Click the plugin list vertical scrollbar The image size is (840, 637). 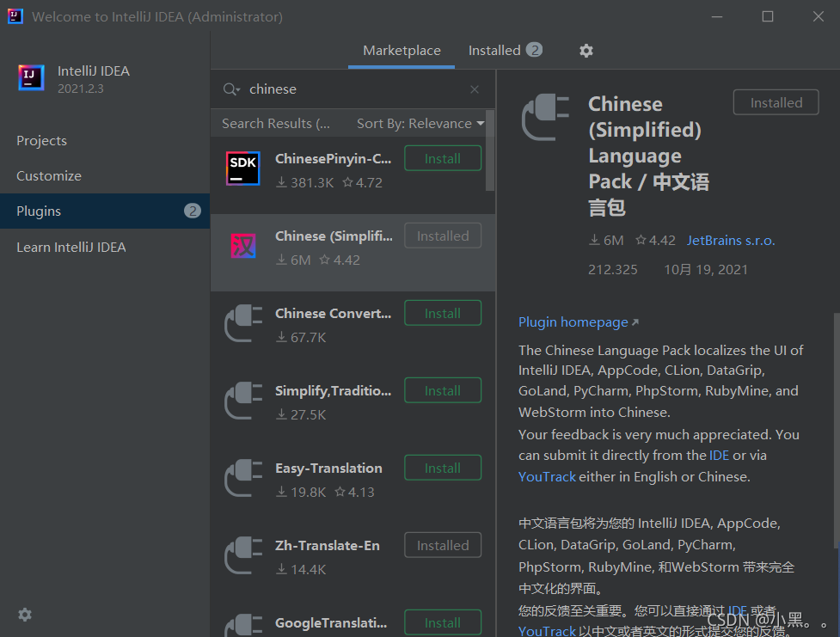(490, 150)
